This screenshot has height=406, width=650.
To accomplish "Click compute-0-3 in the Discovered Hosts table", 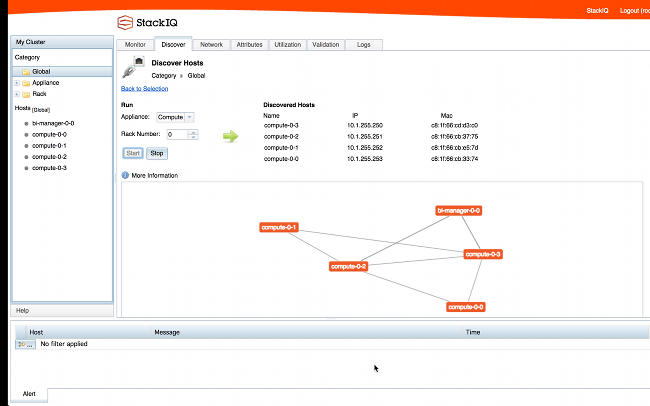I will pos(281,125).
